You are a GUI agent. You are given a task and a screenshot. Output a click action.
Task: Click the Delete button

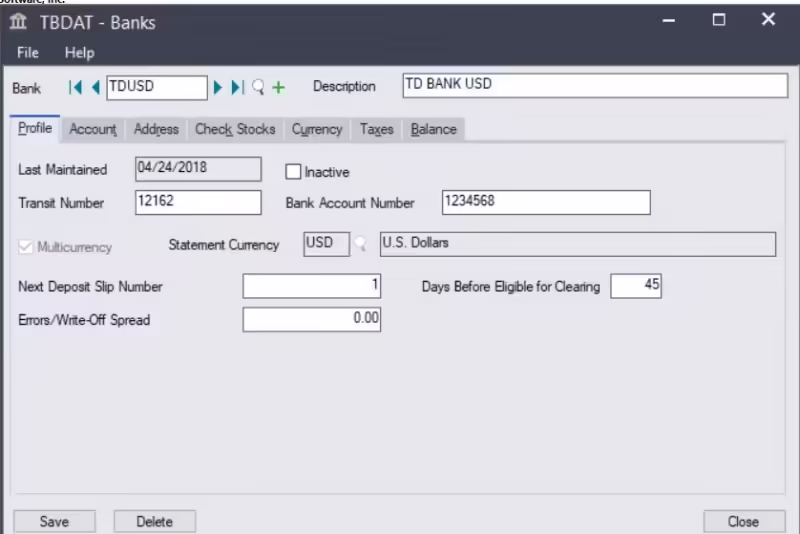tap(155, 521)
